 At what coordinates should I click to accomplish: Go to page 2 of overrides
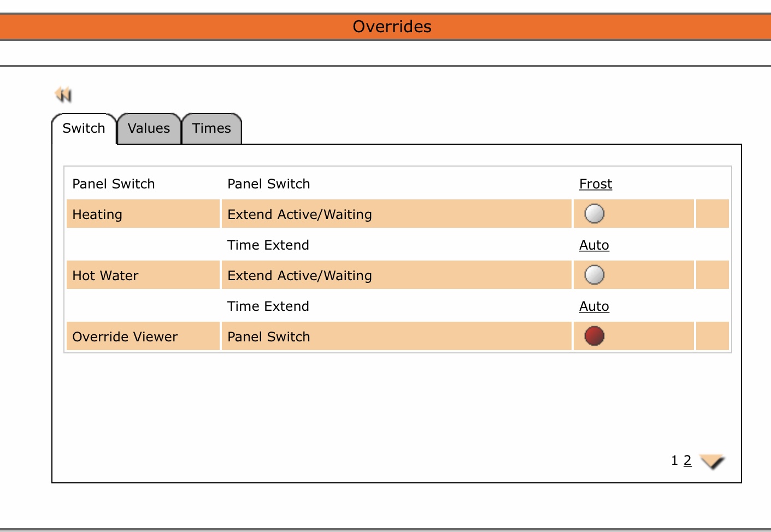click(x=687, y=460)
